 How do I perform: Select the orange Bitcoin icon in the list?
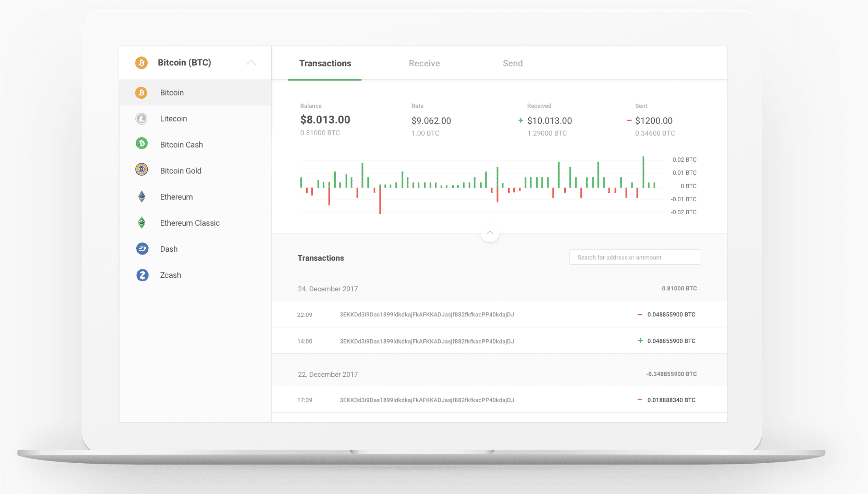[x=141, y=93]
